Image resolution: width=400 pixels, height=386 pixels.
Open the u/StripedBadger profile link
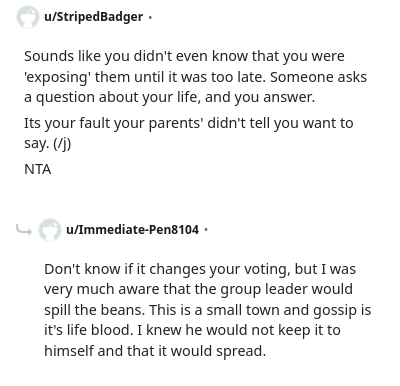tap(93, 17)
